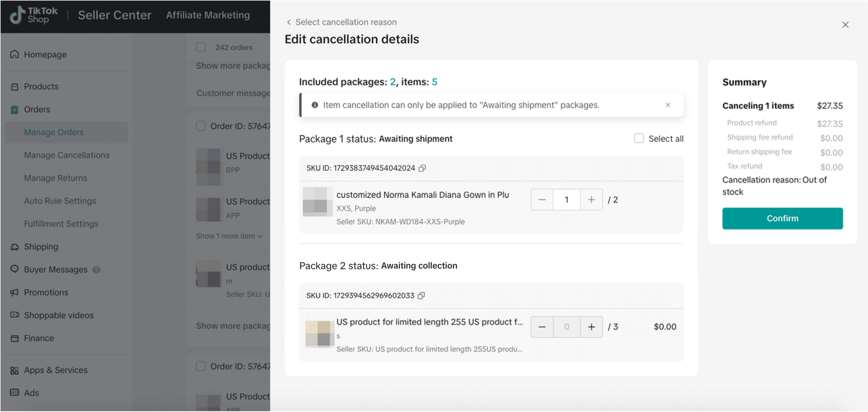868x412 pixels.
Task: Check the Select all box for Package 1
Action: point(639,138)
